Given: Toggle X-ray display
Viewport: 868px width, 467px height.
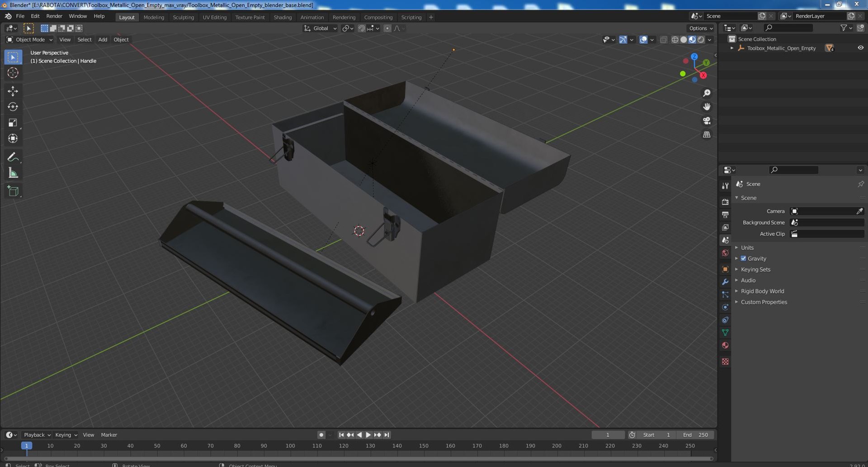Looking at the screenshot, I should coord(663,40).
